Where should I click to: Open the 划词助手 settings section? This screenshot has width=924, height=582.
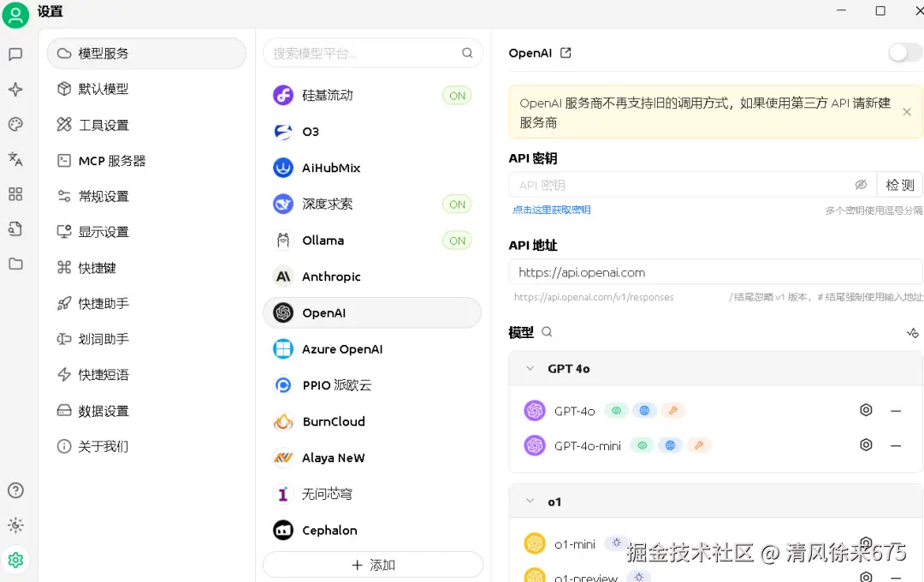pos(146,339)
